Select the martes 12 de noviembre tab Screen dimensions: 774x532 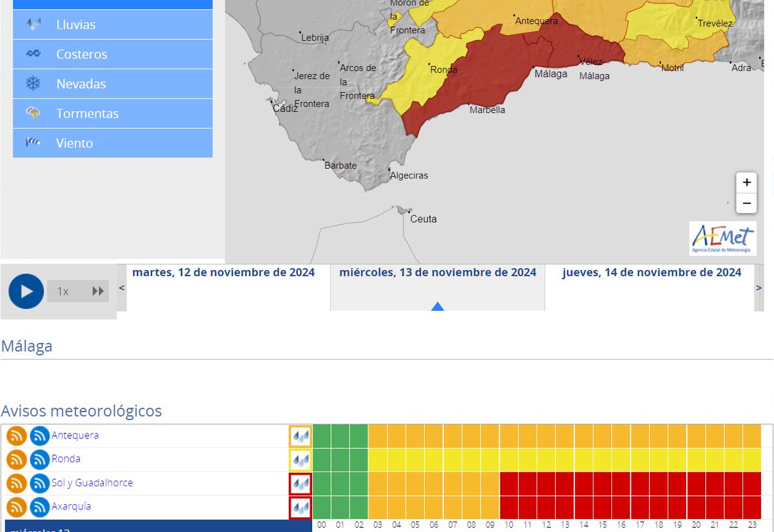click(x=224, y=272)
